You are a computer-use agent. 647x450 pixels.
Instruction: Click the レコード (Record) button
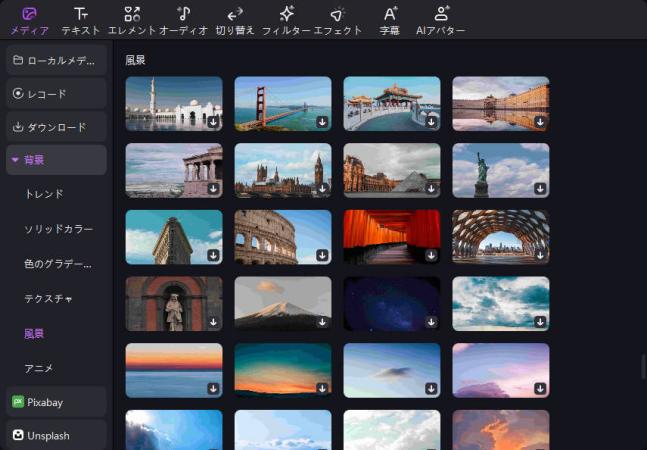pyautogui.click(x=56, y=94)
